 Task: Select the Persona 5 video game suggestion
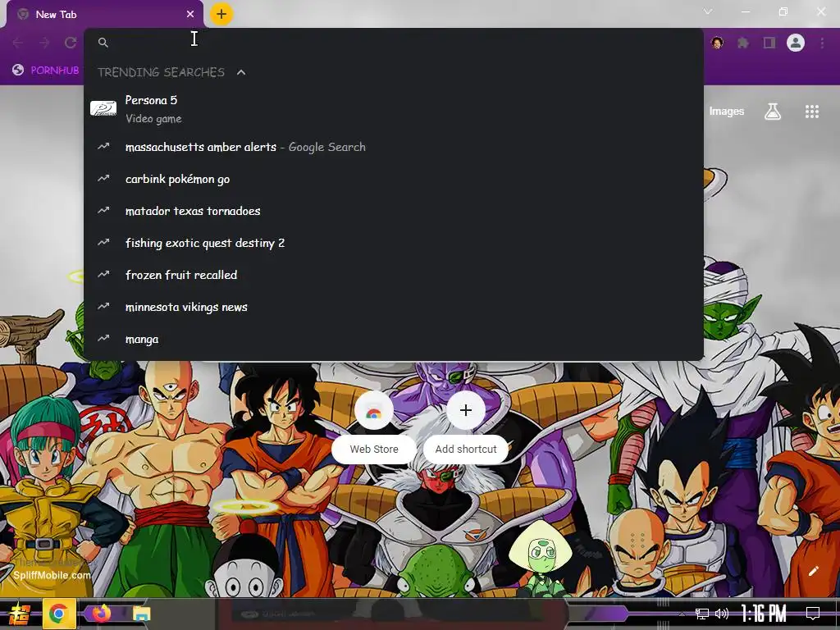pyautogui.click(x=393, y=109)
